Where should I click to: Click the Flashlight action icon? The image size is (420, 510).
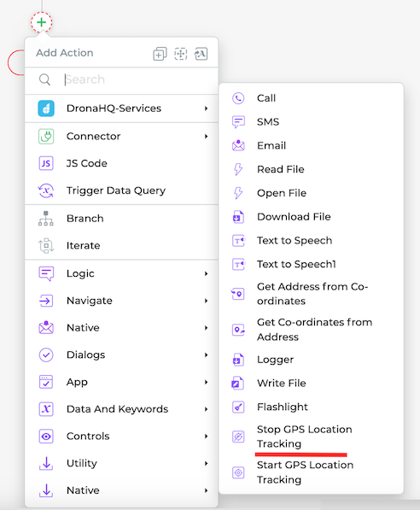[238, 407]
